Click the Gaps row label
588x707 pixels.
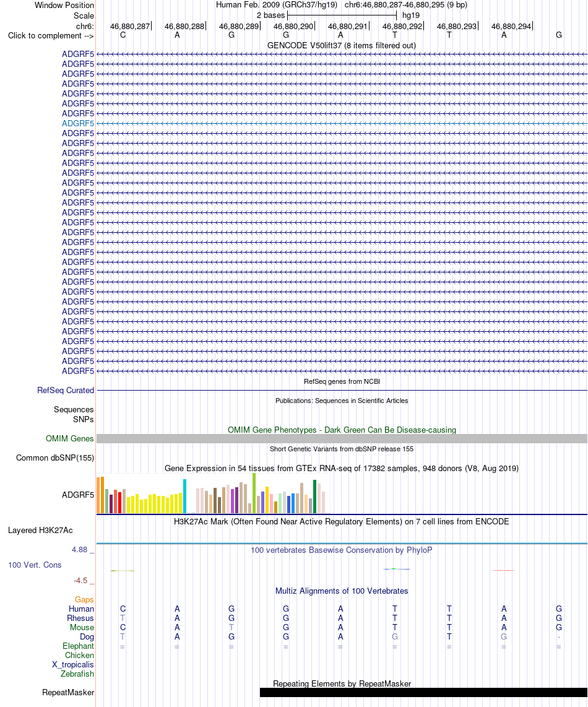pyautogui.click(x=84, y=600)
